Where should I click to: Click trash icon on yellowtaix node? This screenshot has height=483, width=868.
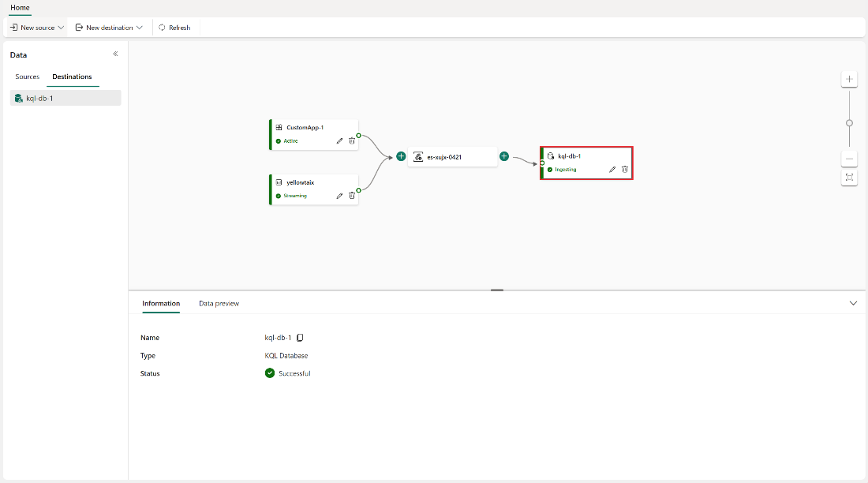[352, 196]
